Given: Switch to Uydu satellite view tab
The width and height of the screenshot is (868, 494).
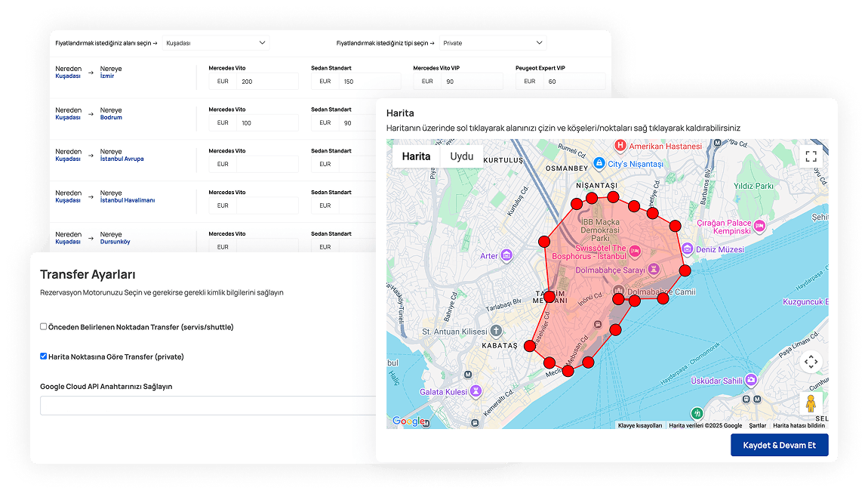Looking at the screenshot, I should (x=462, y=156).
